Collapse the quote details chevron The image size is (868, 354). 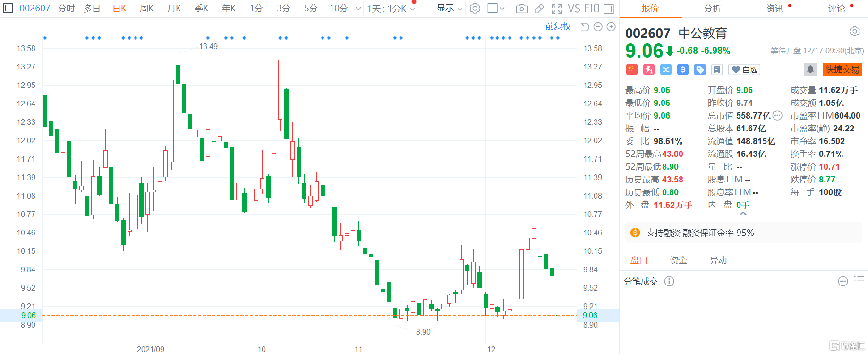743,214
